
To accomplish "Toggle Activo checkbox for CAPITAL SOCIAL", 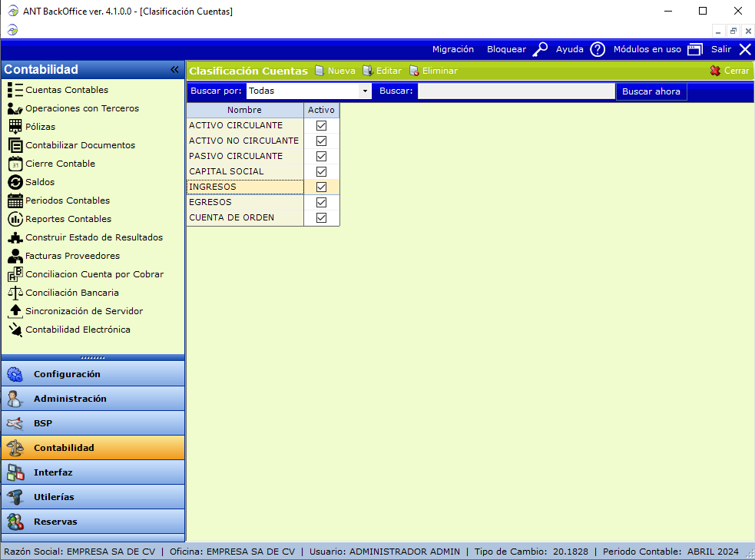I will click(x=321, y=171).
